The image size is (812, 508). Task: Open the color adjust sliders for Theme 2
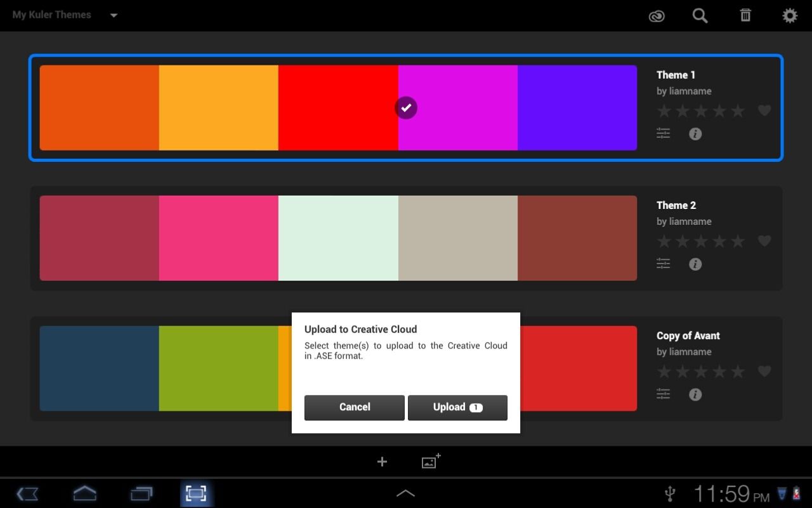click(x=663, y=264)
